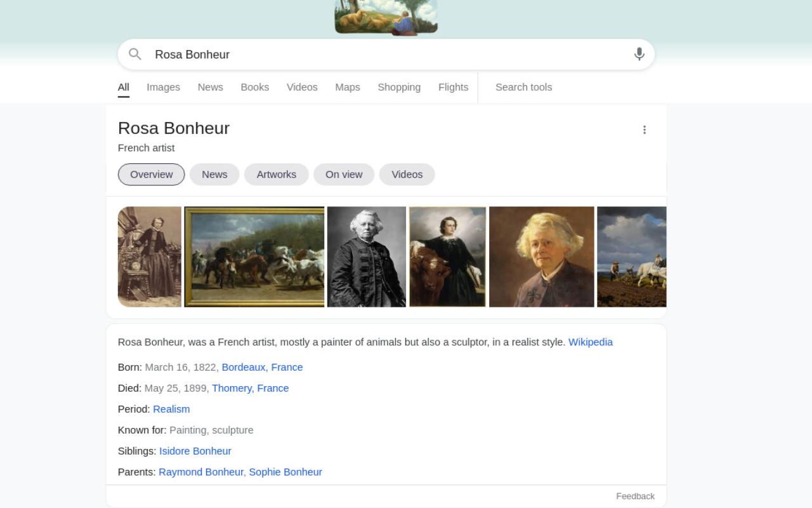Select the News chip in knowledge panel
Image resolution: width=812 pixels, height=508 pixels.
[x=214, y=175]
